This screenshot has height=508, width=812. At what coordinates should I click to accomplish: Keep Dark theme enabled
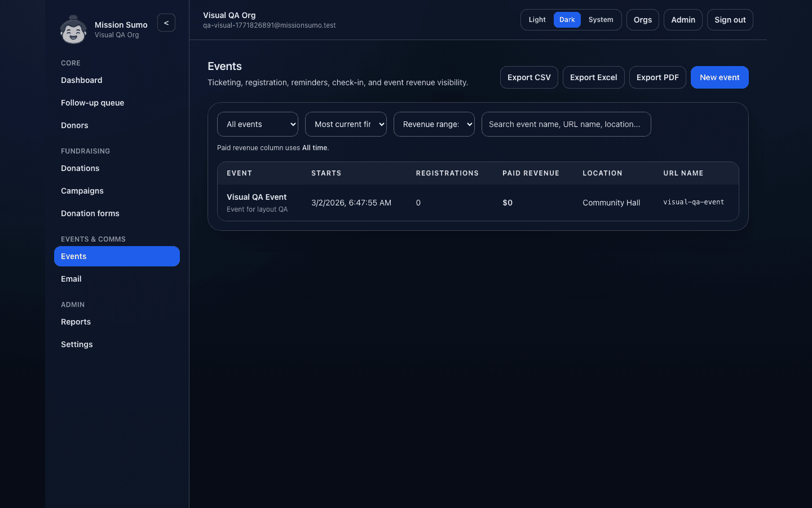pos(567,19)
